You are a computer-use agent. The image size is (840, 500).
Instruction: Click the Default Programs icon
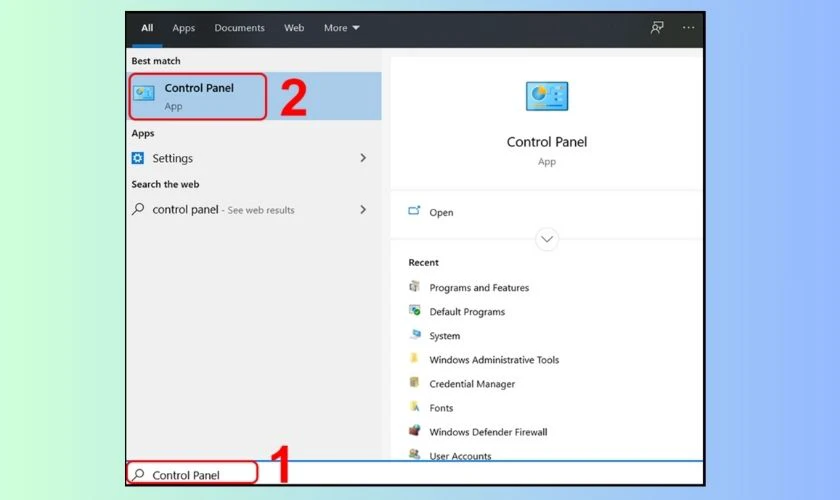[415, 311]
